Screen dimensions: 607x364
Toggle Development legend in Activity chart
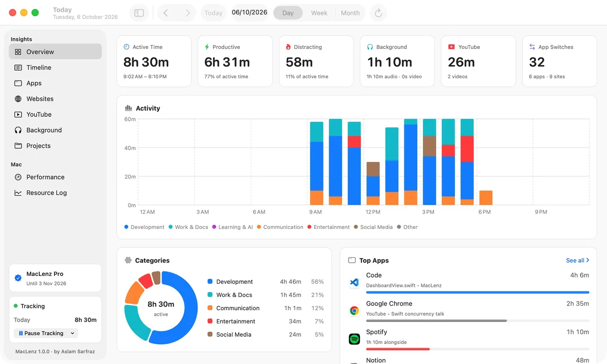[144, 227]
